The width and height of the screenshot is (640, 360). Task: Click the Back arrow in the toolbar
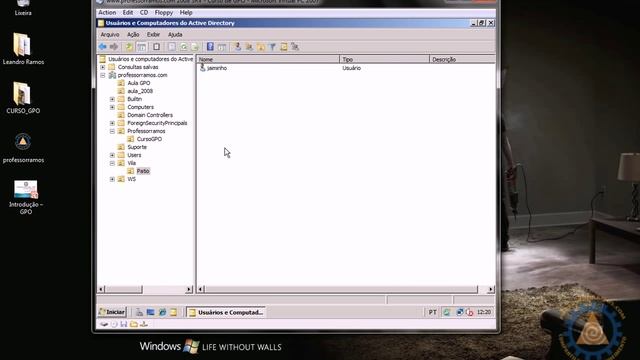(x=102, y=47)
